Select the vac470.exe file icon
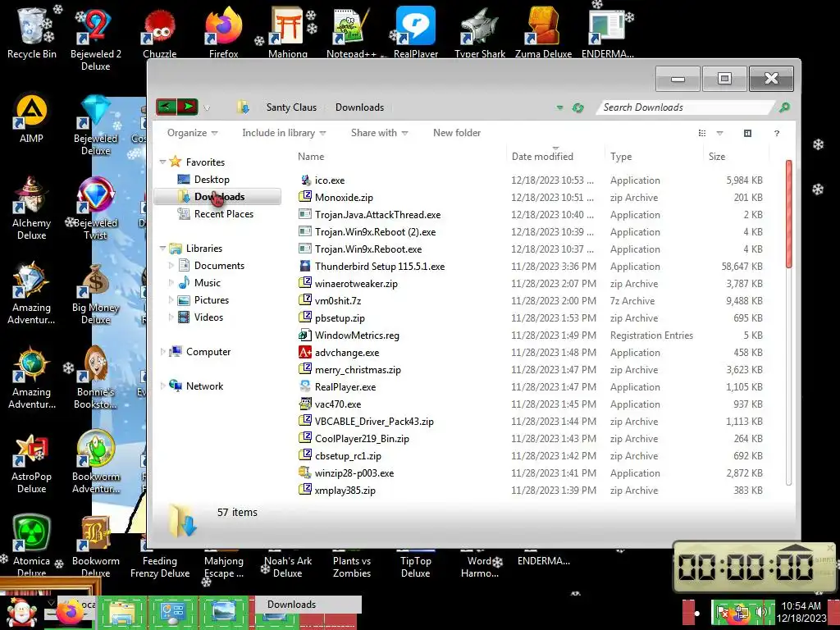Image resolution: width=840 pixels, height=630 pixels. [x=305, y=404]
